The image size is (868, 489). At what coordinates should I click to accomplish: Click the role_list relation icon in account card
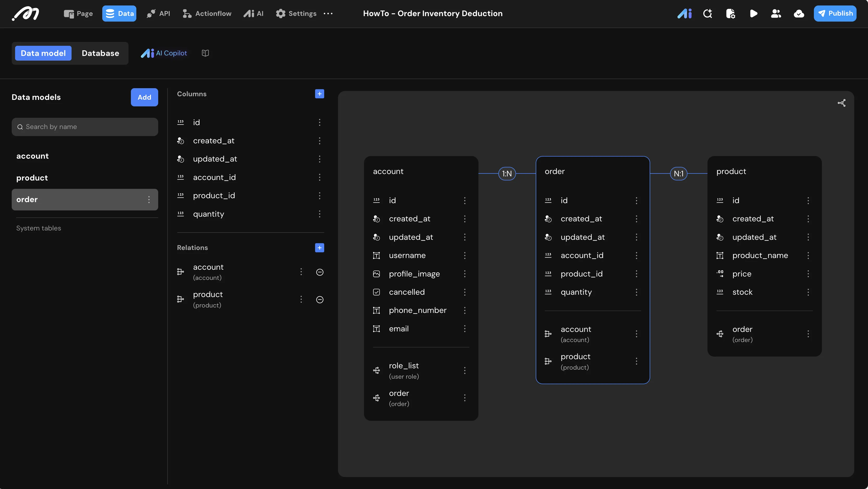pyautogui.click(x=376, y=370)
